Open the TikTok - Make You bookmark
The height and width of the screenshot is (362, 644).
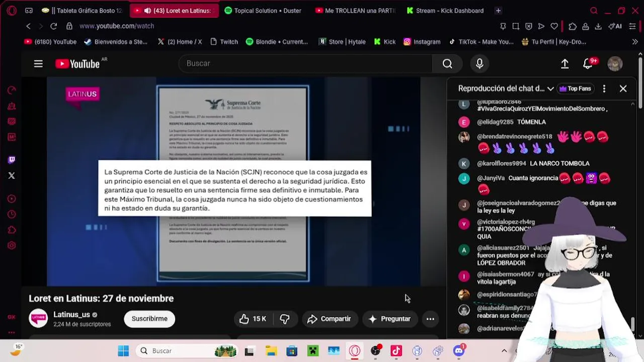[x=481, y=42]
